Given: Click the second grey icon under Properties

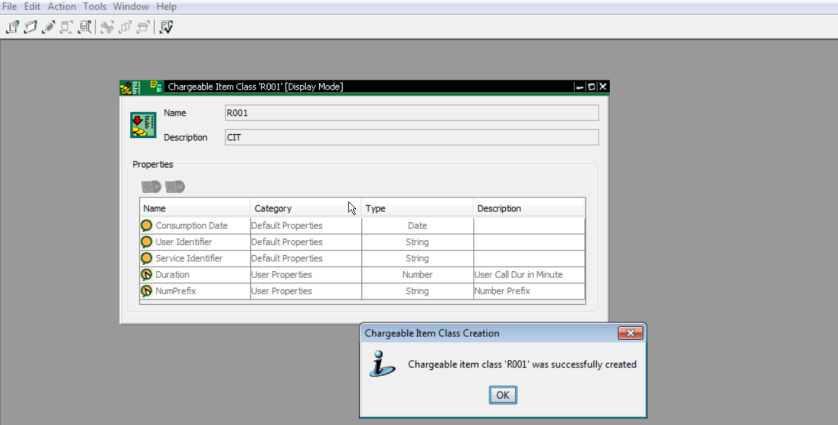Looking at the screenshot, I should pos(175,186).
